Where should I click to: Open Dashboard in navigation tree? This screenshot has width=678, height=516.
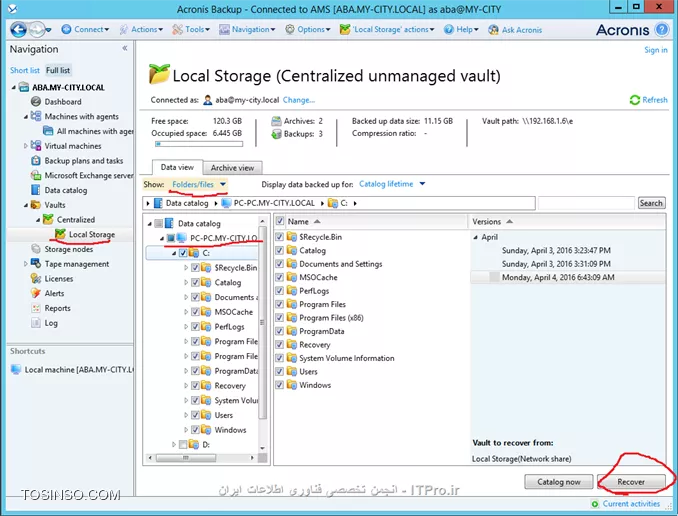tap(63, 102)
